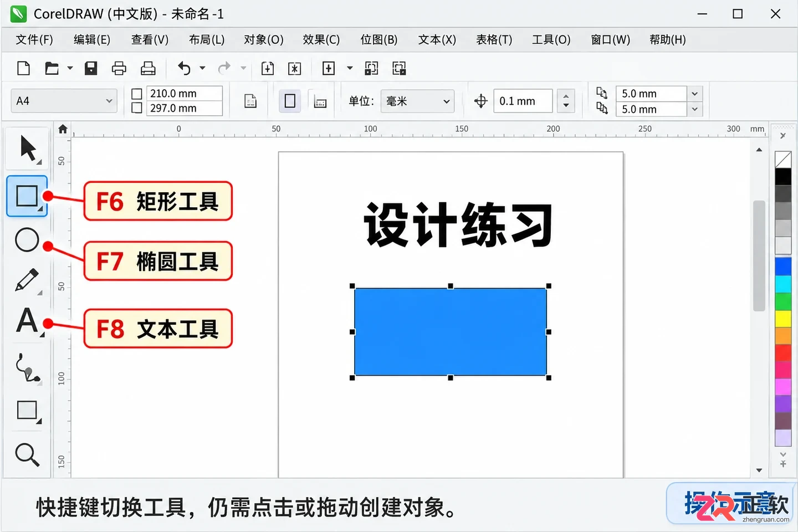Image resolution: width=798 pixels, height=532 pixels.
Task: Click the 0.1 mm nudge offset field
Action: click(523, 101)
